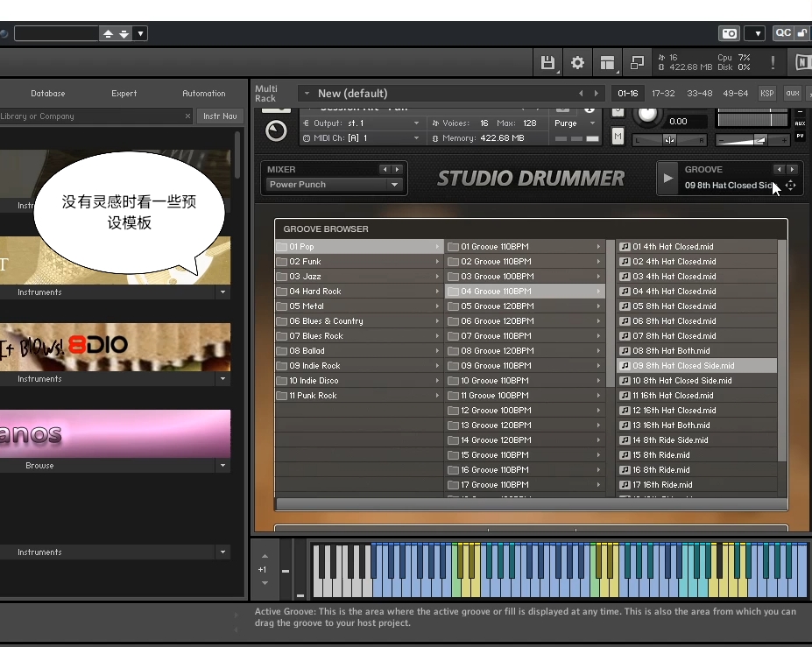Open the 01 Pop folder

360,246
